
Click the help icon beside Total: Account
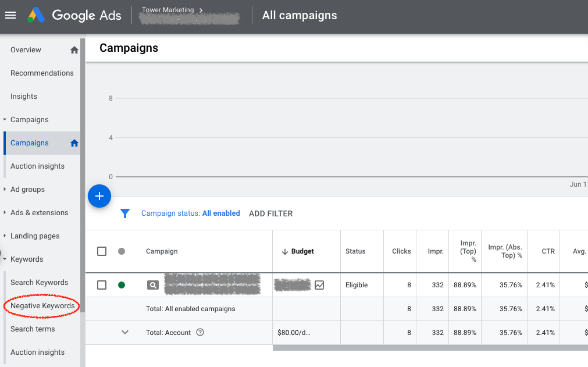(200, 333)
